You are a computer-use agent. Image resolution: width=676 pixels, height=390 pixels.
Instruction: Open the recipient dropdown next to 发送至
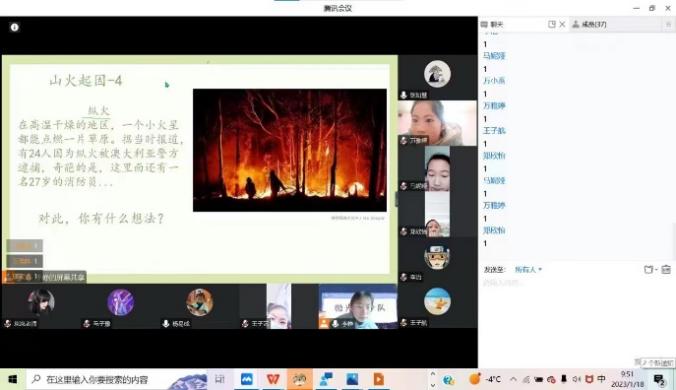click(x=528, y=270)
